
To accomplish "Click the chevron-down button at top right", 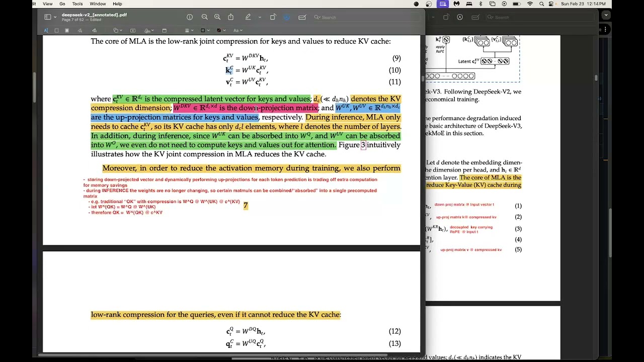I will 606,15.
